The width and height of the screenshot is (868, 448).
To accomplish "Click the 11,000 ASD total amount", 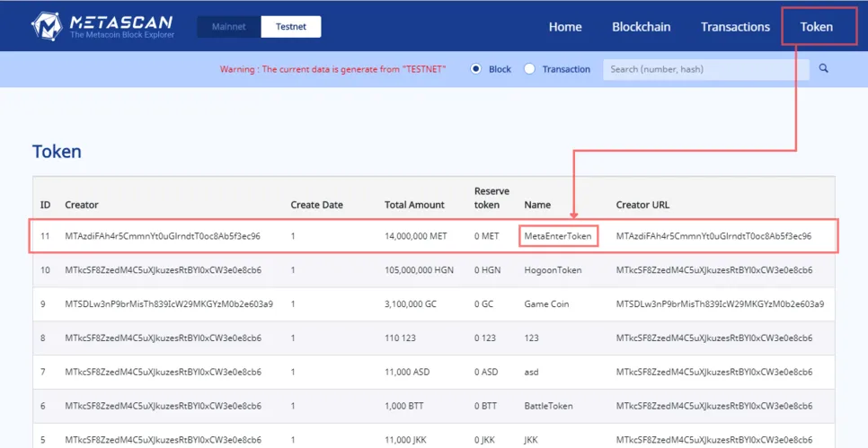I will 407,372.
